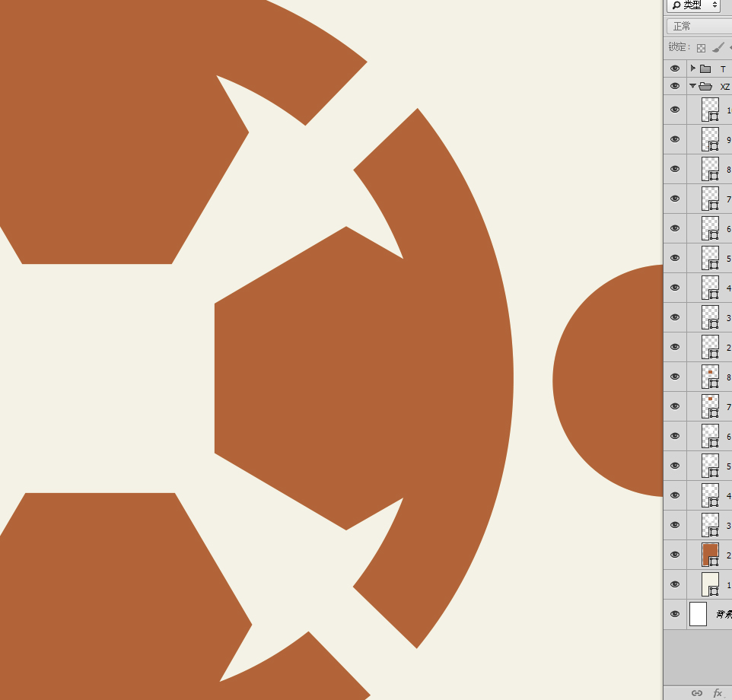The image size is (732, 700).
Task: Click the T group folder icon
Action: (x=705, y=69)
